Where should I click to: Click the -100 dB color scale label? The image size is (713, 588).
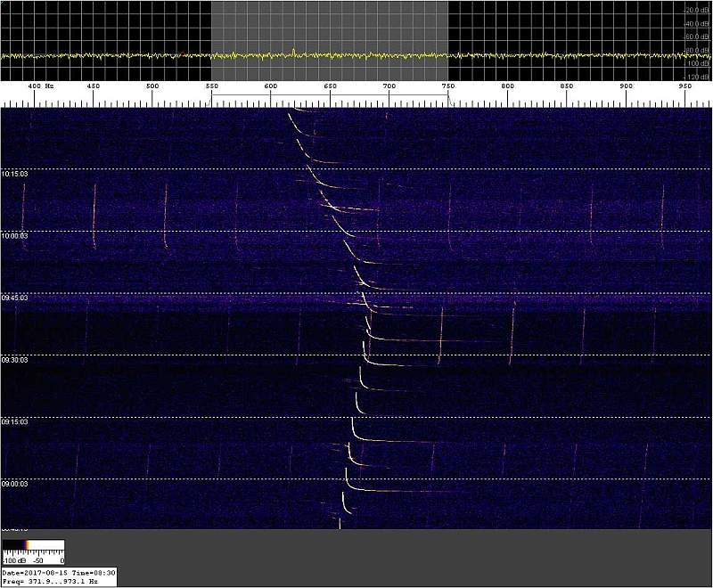coord(12,561)
